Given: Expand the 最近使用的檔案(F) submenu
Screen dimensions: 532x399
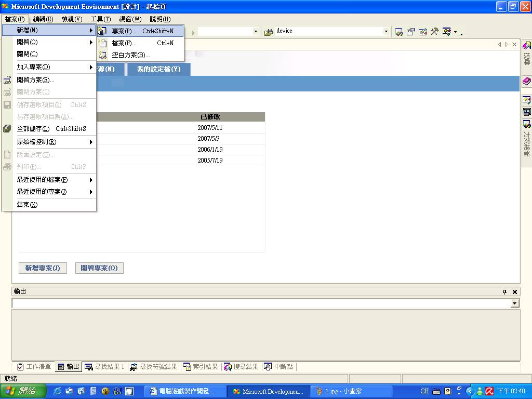Looking at the screenshot, I should 49,180.
